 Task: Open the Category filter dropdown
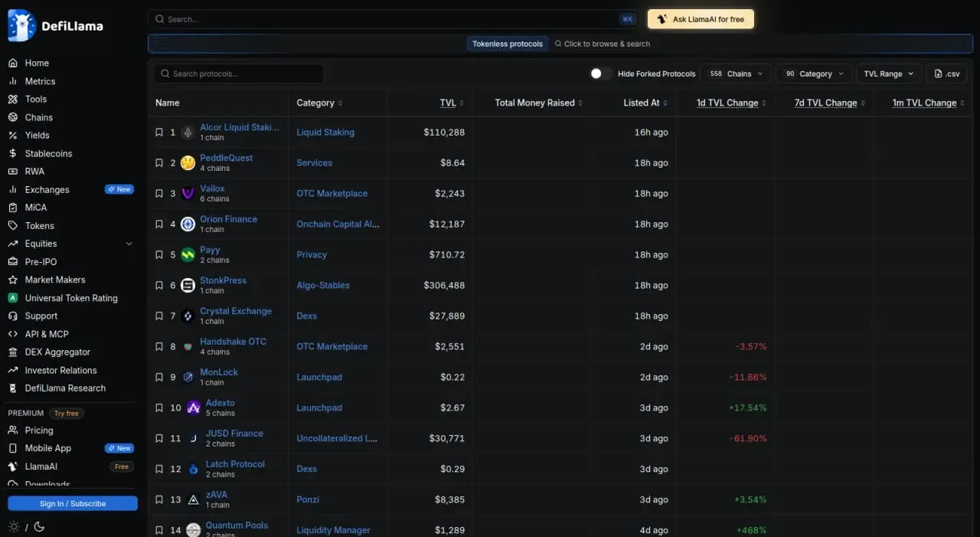[x=814, y=74]
